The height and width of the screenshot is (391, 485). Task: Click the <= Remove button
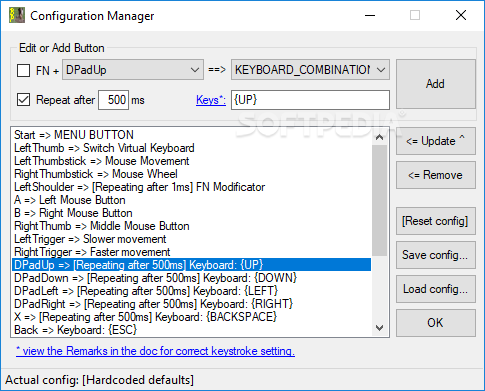(x=436, y=175)
